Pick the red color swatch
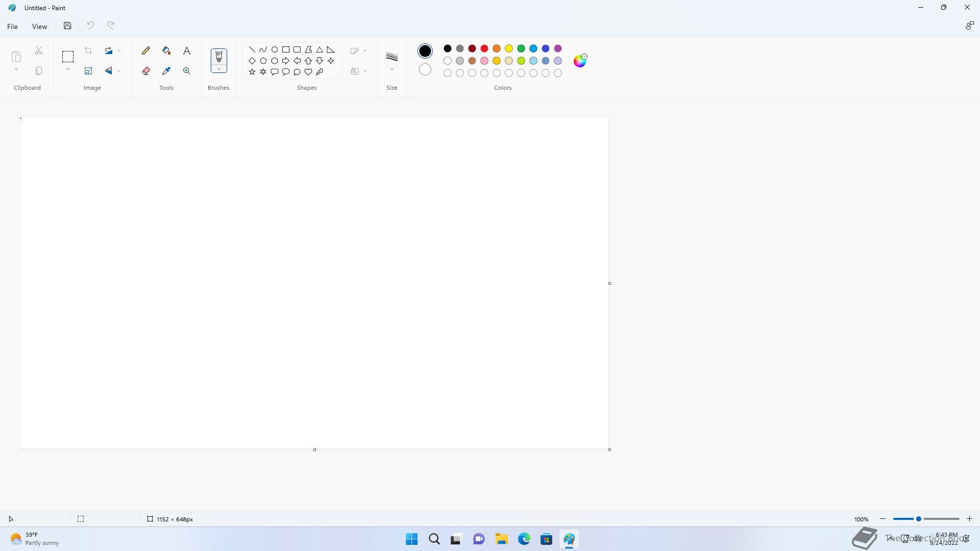 pyautogui.click(x=484, y=48)
